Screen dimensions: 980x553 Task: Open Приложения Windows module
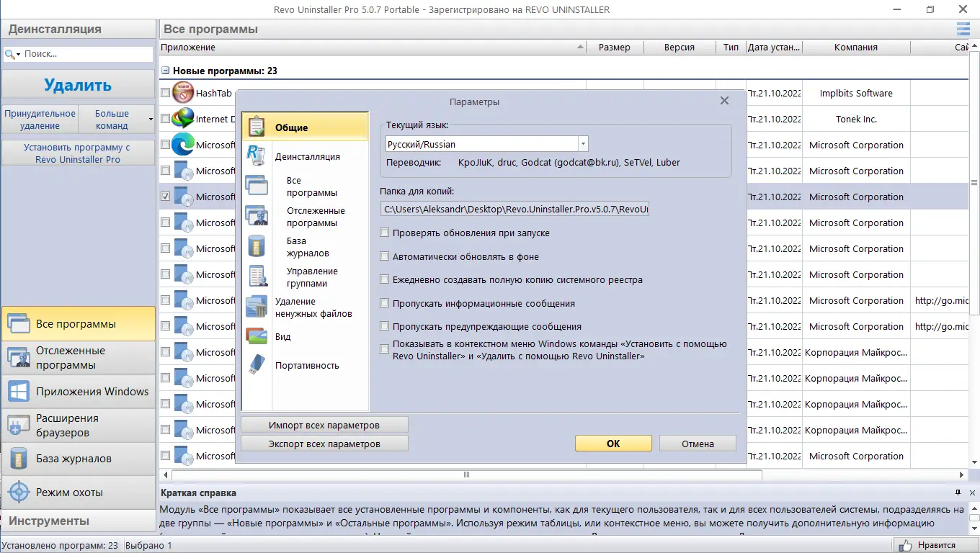(78, 392)
